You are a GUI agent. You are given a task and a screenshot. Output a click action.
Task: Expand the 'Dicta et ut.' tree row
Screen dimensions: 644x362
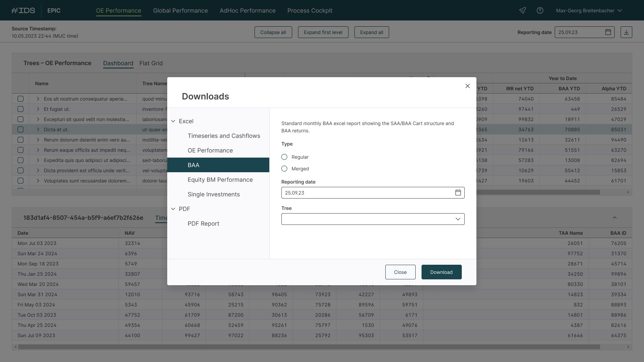click(x=38, y=129)
